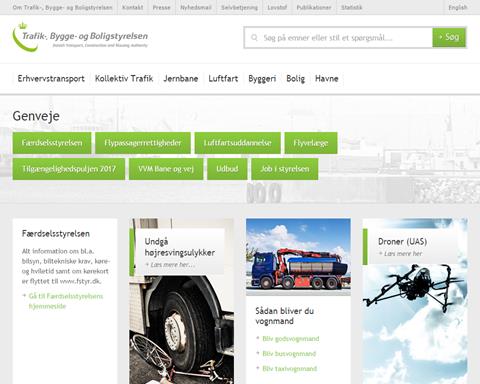Open Om Trafik-, Bygge- og Boligstyrelsen link
480x384 pixels.
pyautogui.click(x=62, y=7)
